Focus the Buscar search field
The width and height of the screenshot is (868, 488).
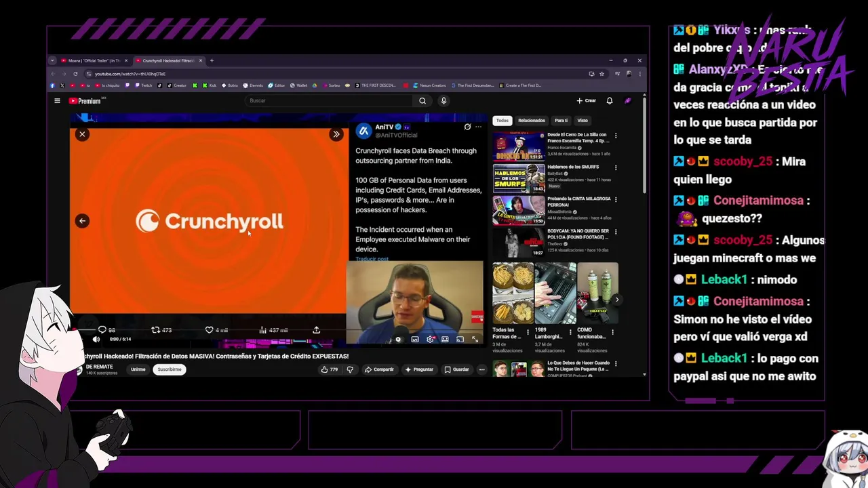(329, 101)
